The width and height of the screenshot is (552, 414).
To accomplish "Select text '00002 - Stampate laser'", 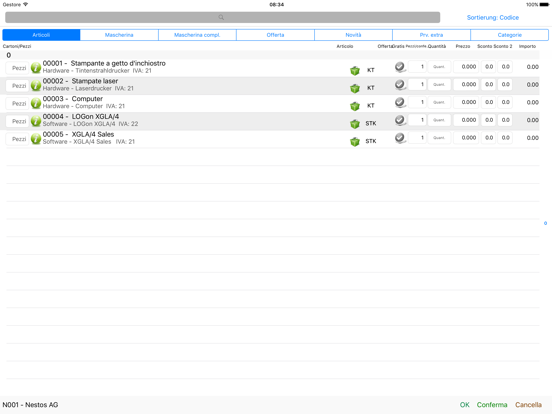I will coord(80,81).
